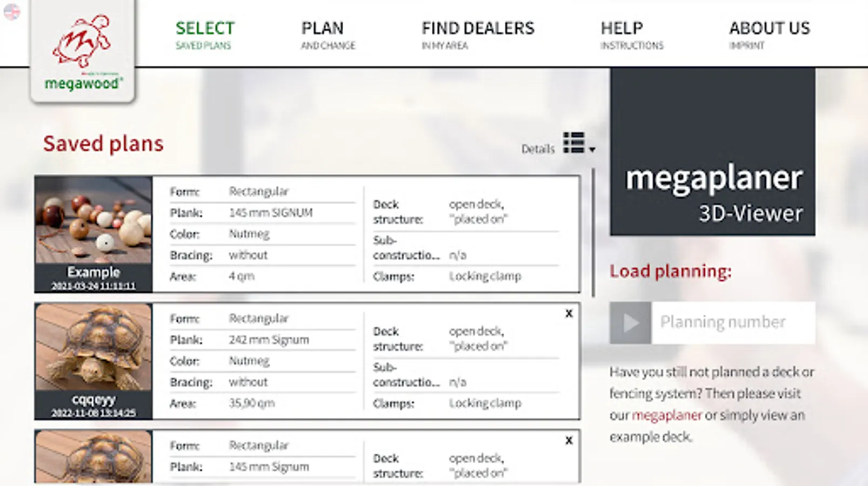Click Nutmeg color in the Example plan
Viewport: 868px width, 486px height.
[x=249, y=234]
